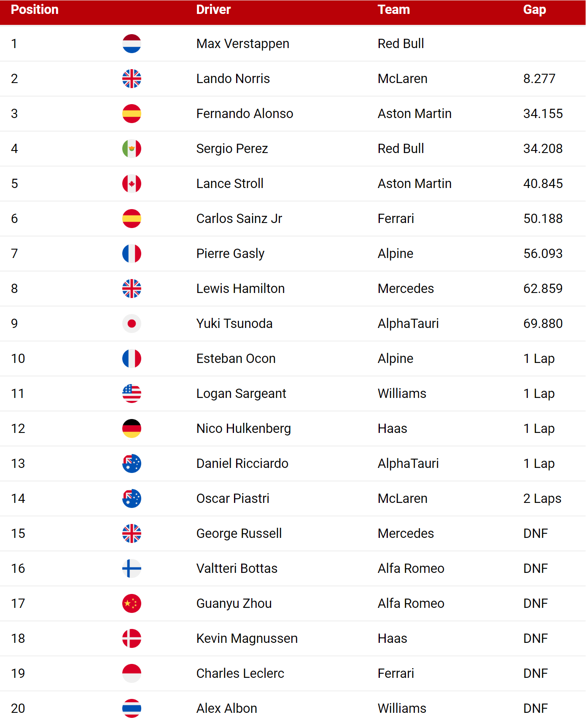Click the Monaco flag icon beside Charles Leclerc

click(132, 674)
